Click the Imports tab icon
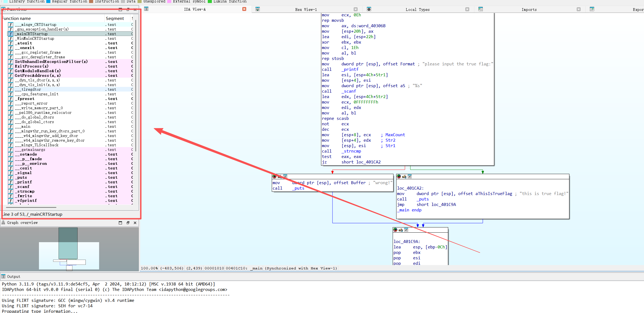This screenshot has height=313, width=644. tap(481, 9)
